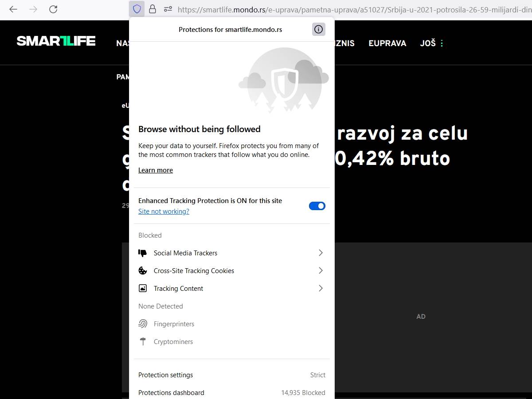The width and height of the screenshot is (532, 399).
Task: Select the Social Media Trackers thumbs-down icon
Action: point(142,253)
